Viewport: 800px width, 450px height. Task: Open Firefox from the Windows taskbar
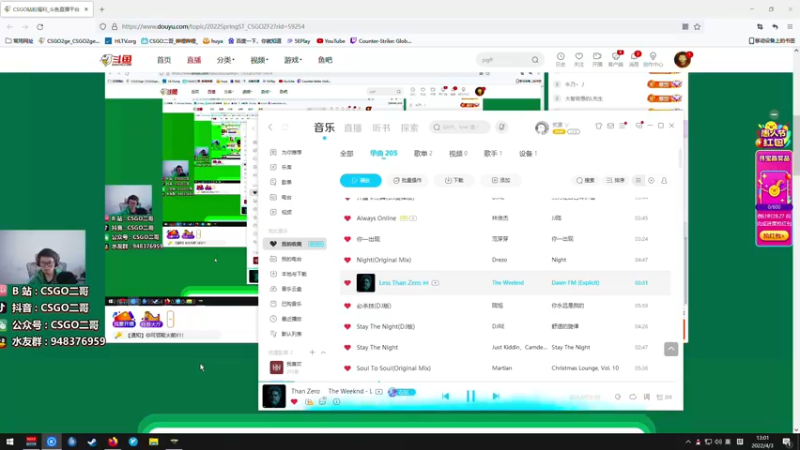113,442
